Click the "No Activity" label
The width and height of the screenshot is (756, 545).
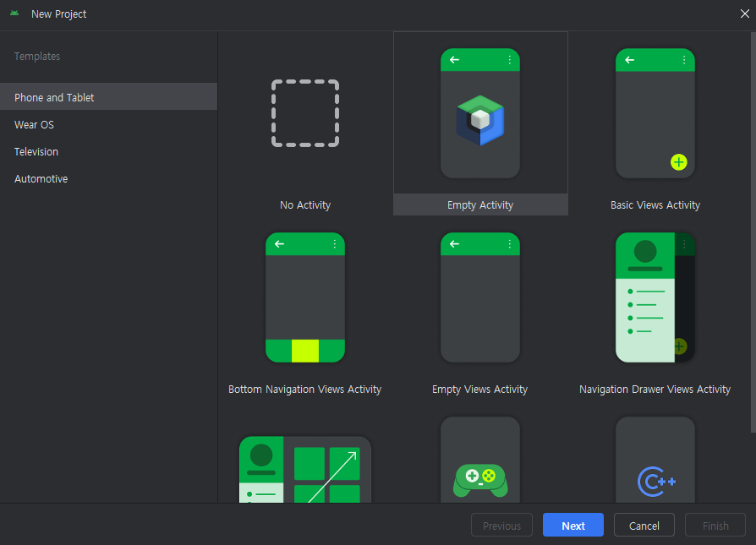(x=305, y=205)
